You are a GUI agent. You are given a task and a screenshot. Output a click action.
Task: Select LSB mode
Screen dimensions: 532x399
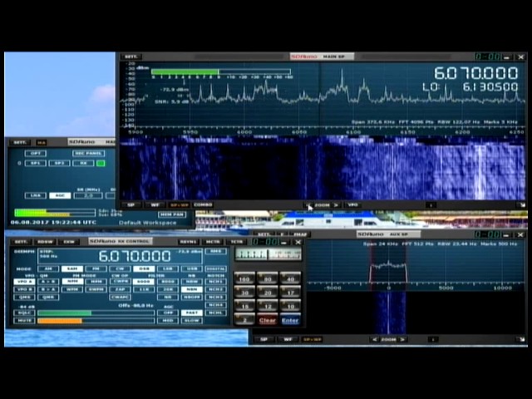point(168,268)
